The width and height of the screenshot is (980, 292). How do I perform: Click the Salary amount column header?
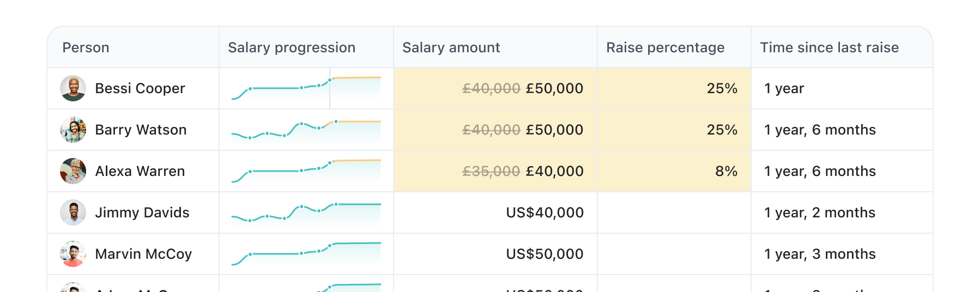[x=451, y=48]
